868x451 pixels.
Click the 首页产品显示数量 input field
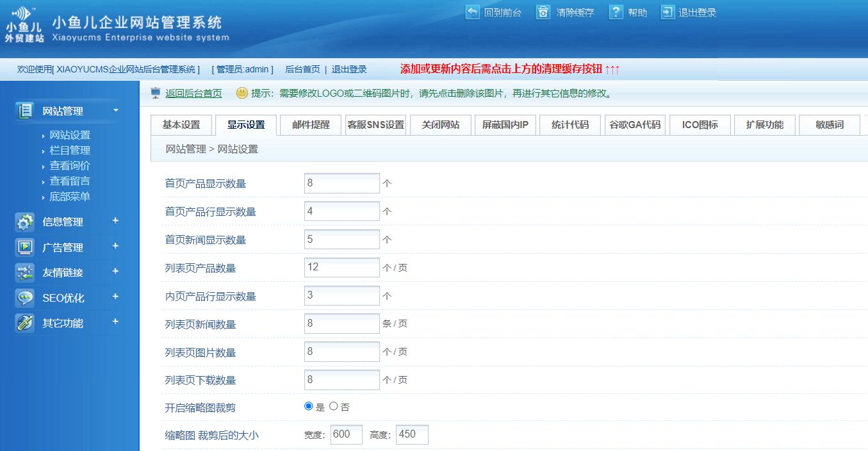click(x=341, y=183)
